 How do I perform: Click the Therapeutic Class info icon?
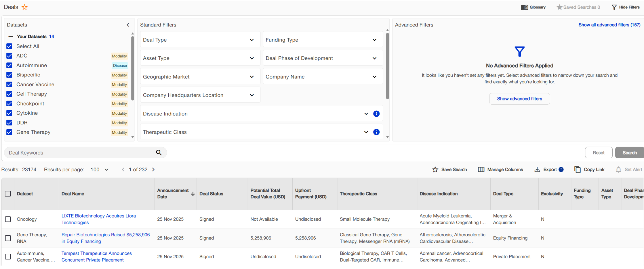click(x=376, y=132)
